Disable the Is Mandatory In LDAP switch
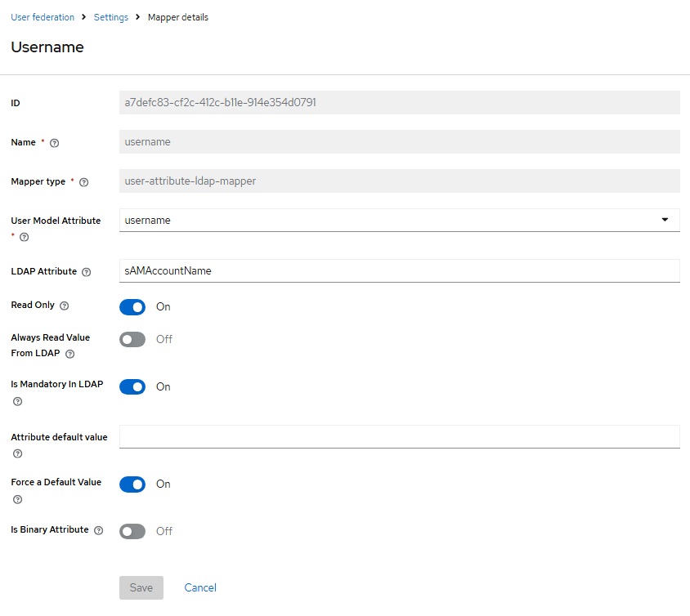Image resolution: width=690 pixels, height=616 pixels. coord(132,387)
